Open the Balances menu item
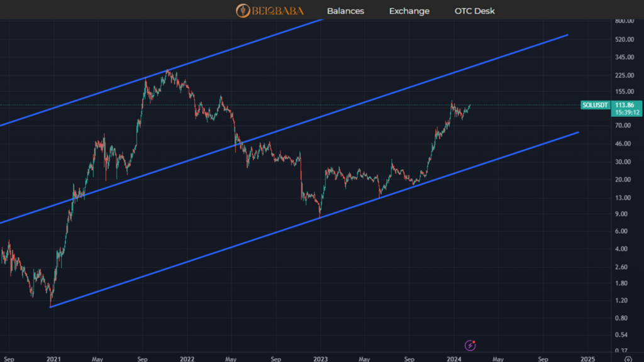 pos(345,11)
